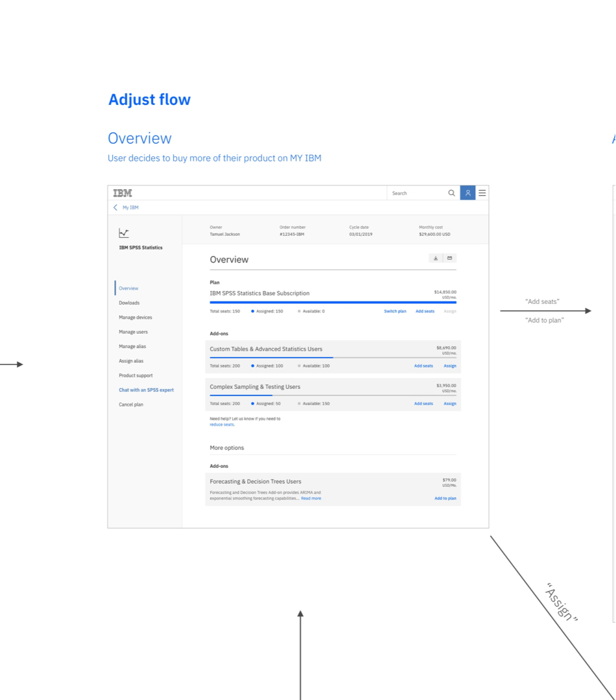
Task: Click the IBM logo in header
Action: 123,193
